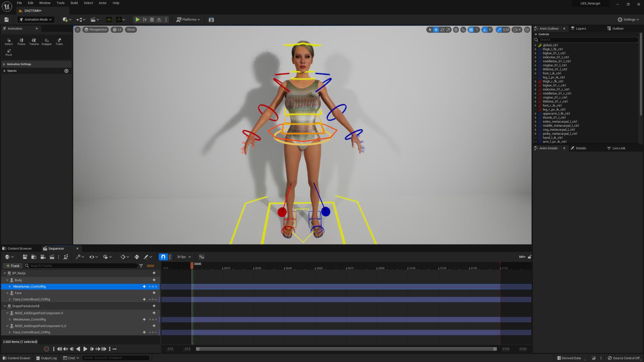The height and width of the screenshot is (362, 644).
Task: Toggle scale snapping in the viewport
Action: 499,30
